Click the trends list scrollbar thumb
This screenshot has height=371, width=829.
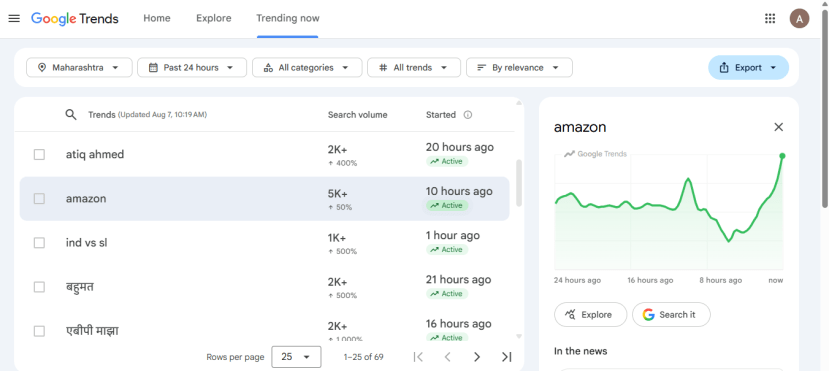(x=519, y=183)
